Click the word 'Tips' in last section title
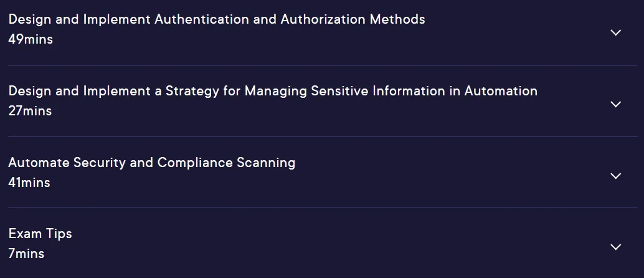Screen dimensions: 644x278 tap(59, 234)
